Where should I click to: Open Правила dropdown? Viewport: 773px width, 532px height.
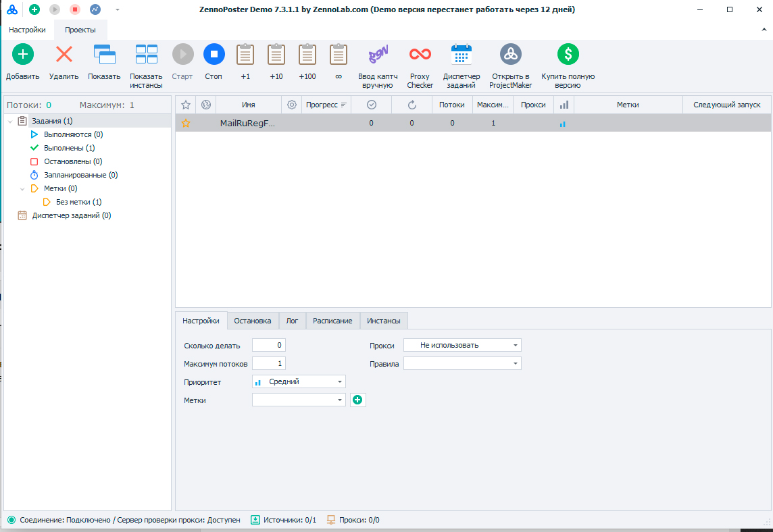(x=462, y=363)
